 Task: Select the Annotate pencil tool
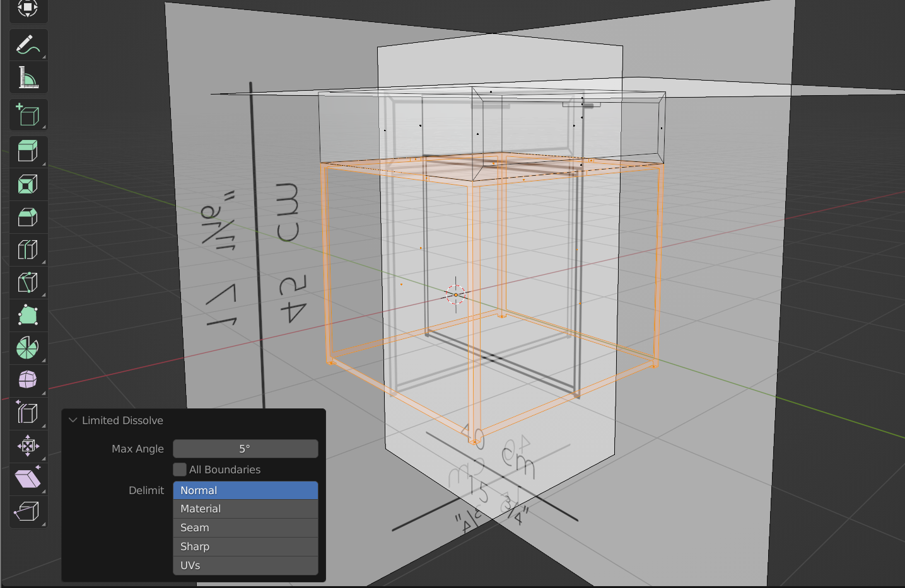point(28,45)
